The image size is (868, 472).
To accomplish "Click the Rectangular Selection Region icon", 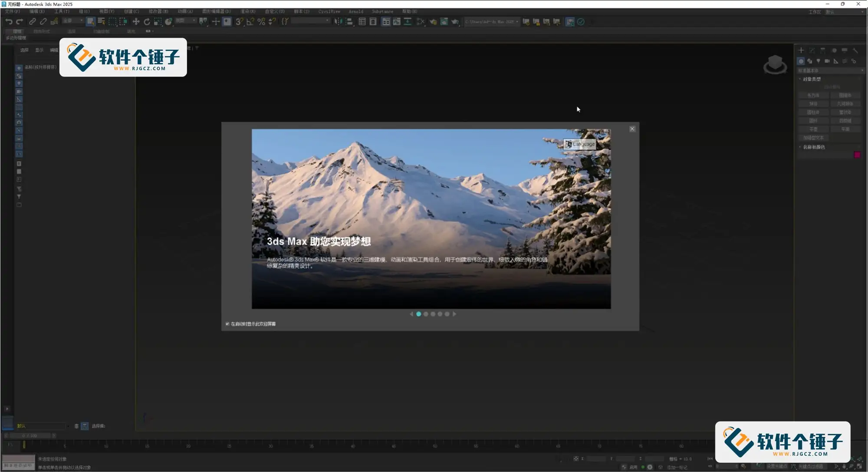I will [112, 22].
